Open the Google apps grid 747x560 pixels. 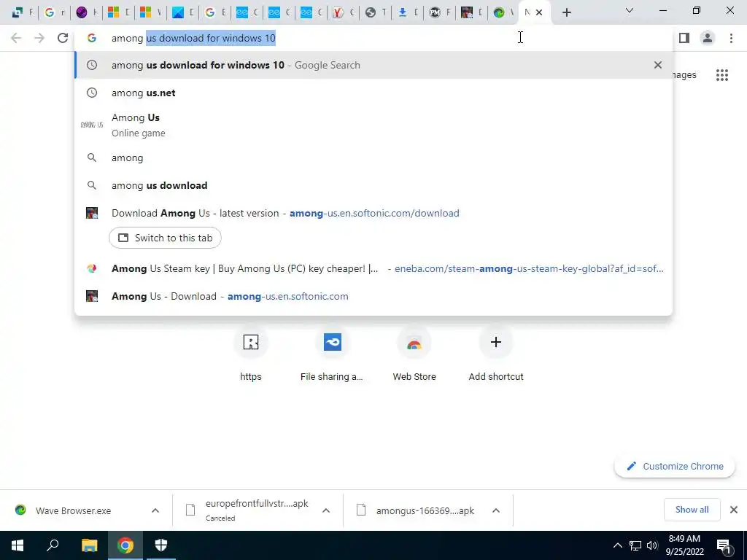pyautogui.click(x=722, y=75)
